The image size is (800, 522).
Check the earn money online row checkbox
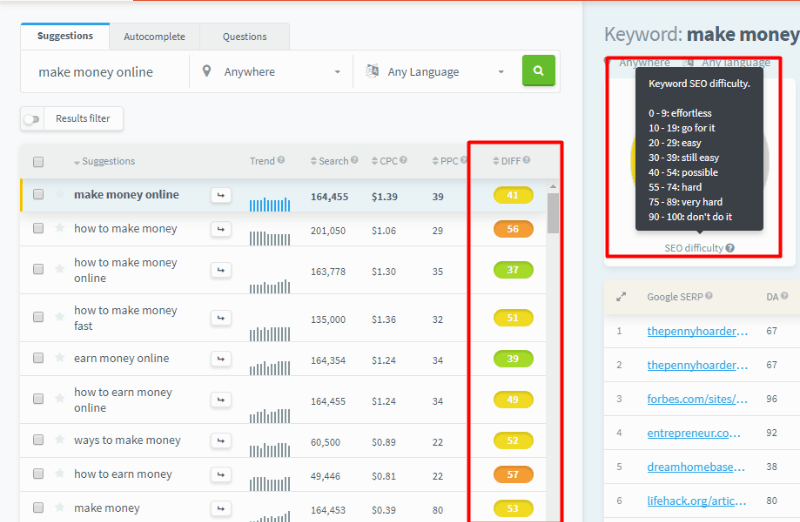tap(38, 358)
